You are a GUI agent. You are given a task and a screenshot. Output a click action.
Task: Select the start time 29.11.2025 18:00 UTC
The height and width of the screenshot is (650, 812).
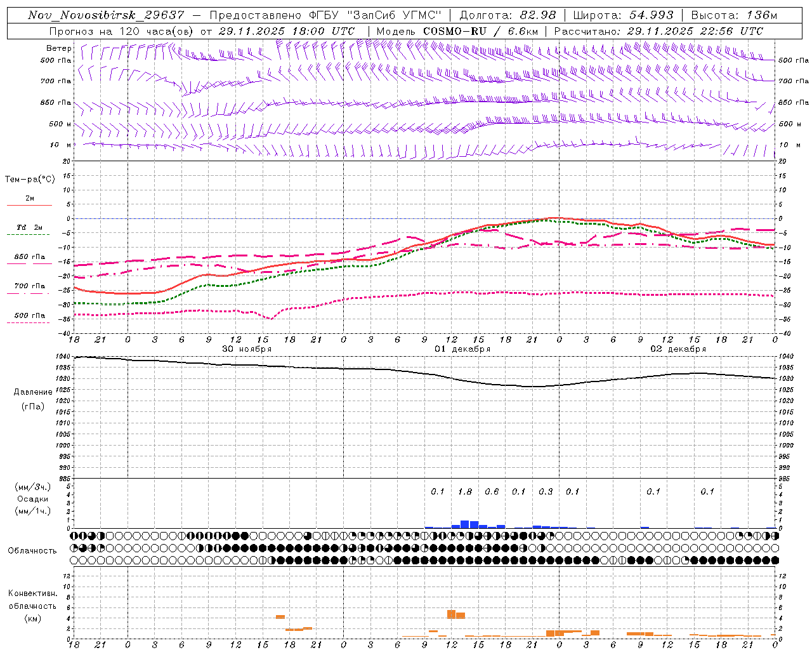[x=287, y=31]
